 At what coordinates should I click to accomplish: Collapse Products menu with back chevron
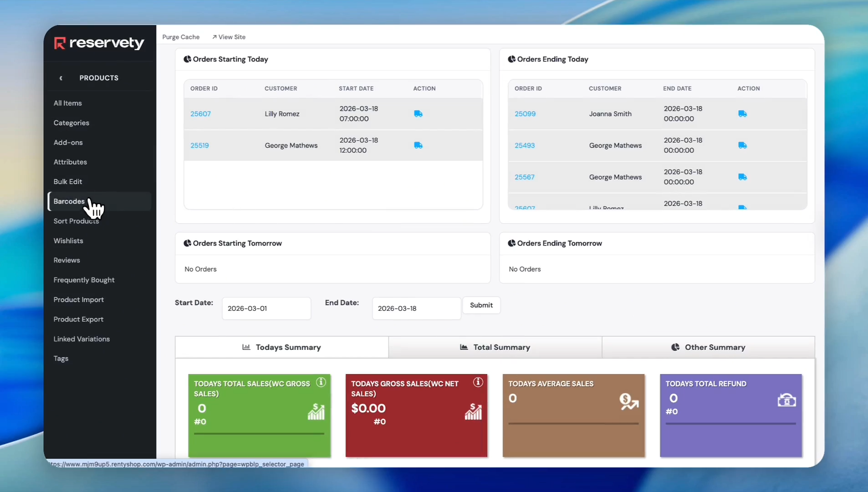pos(61,78)
